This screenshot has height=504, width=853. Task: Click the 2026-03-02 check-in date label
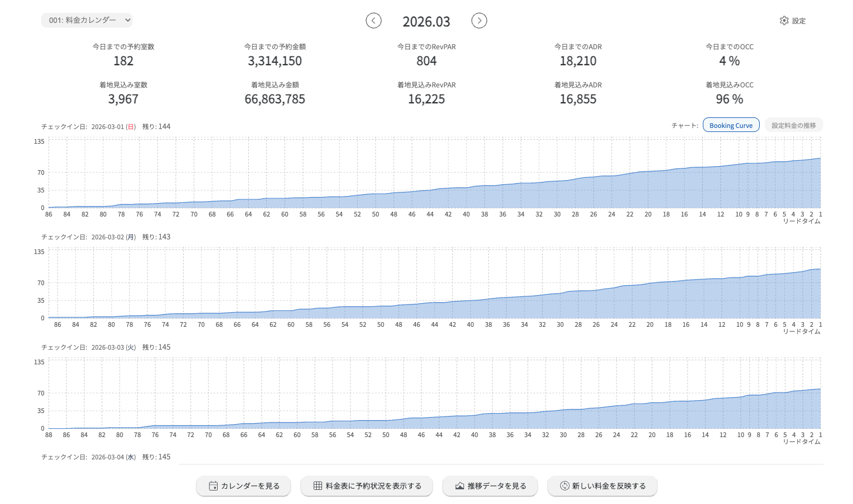pyautogui.click(x=107, y=237)
